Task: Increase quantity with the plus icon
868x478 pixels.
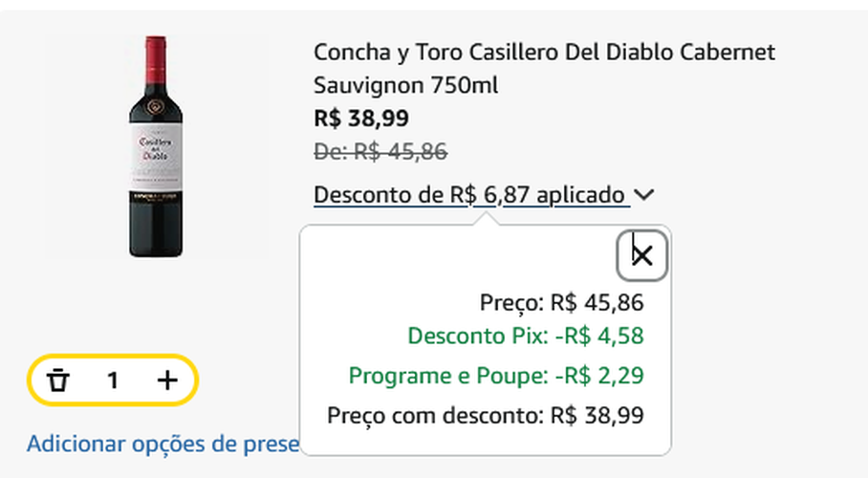Action: 167,380
